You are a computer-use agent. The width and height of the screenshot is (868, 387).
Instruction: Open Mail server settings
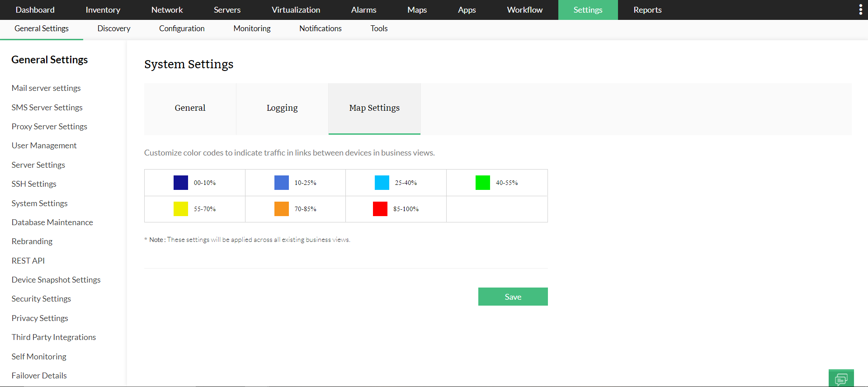click(x=46, y=88)
